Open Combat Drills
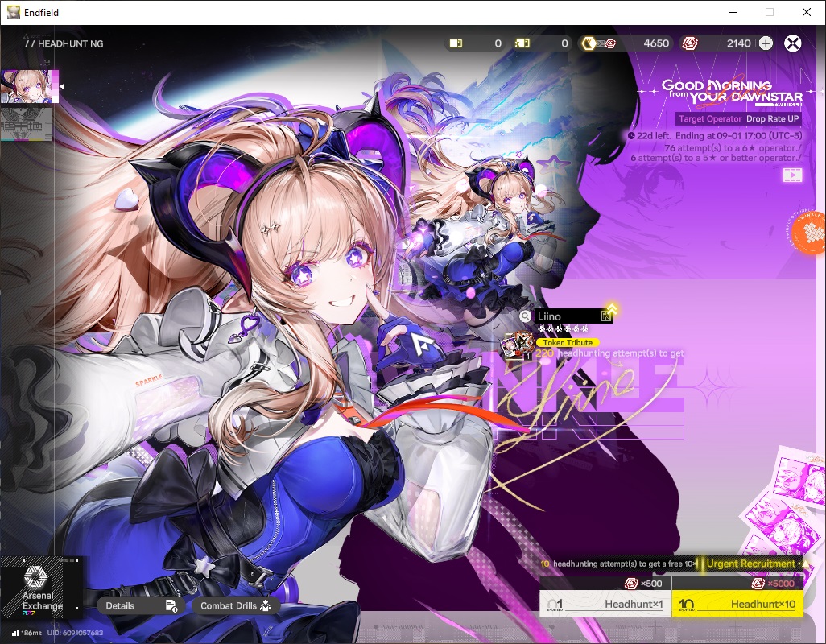The image size is (826, 644). pos(235,605)
